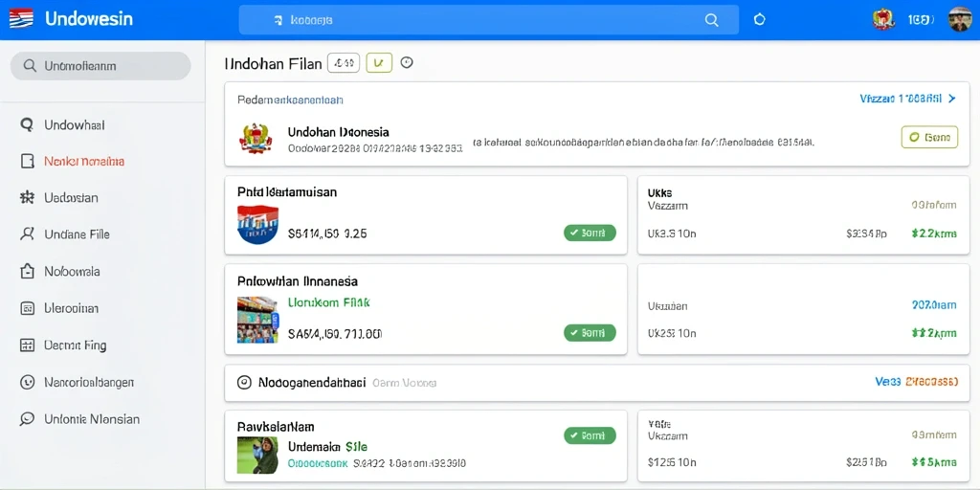The height and width of the screenshot is (490, 980).
Task: Click green badge in Rawkalarkam card
Action: (x=590, y=435)
